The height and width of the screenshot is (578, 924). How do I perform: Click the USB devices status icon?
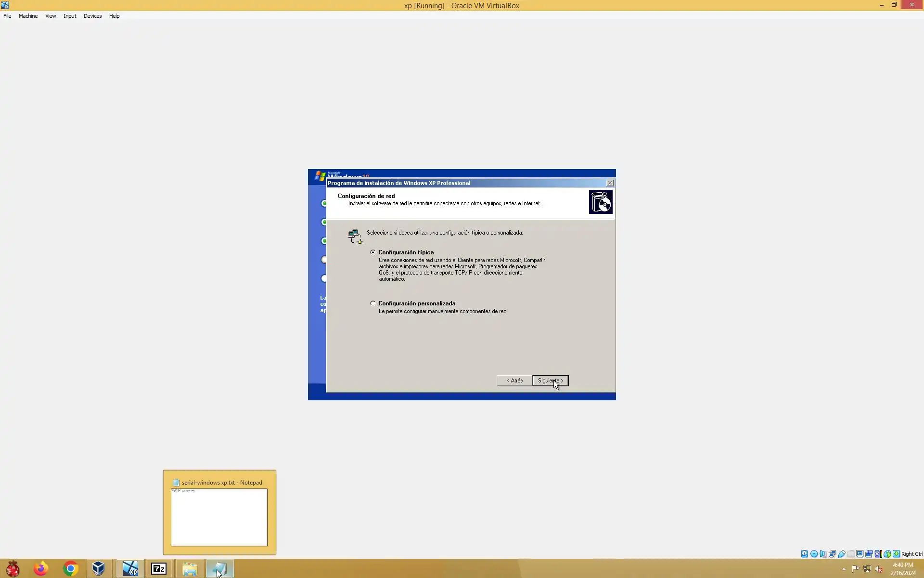point(842,554)
